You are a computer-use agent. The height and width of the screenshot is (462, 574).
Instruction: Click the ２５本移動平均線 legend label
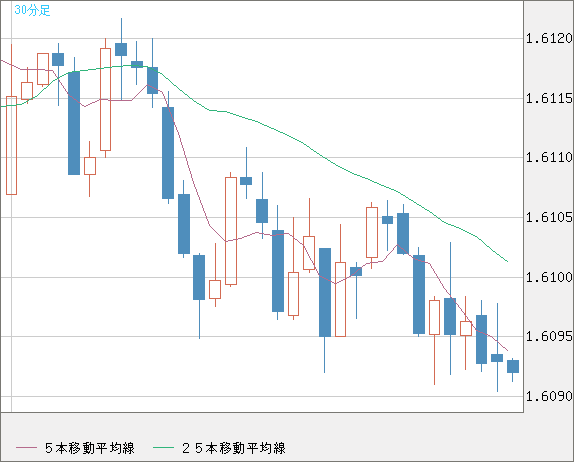point(234,448)
